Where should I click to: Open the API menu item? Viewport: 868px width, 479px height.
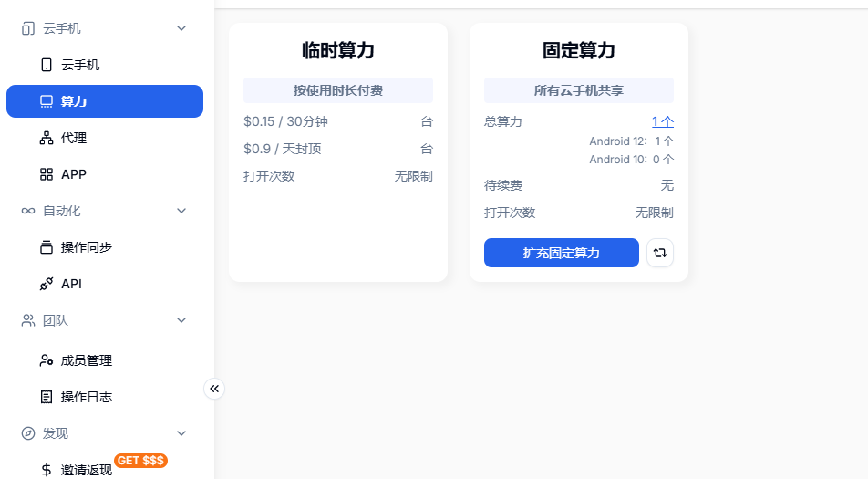(105, 284)
